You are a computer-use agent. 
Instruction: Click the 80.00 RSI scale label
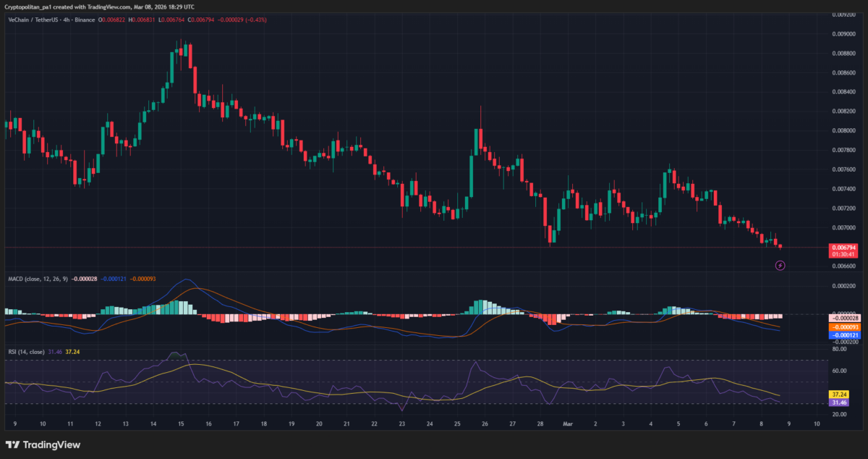coord(840,349)
